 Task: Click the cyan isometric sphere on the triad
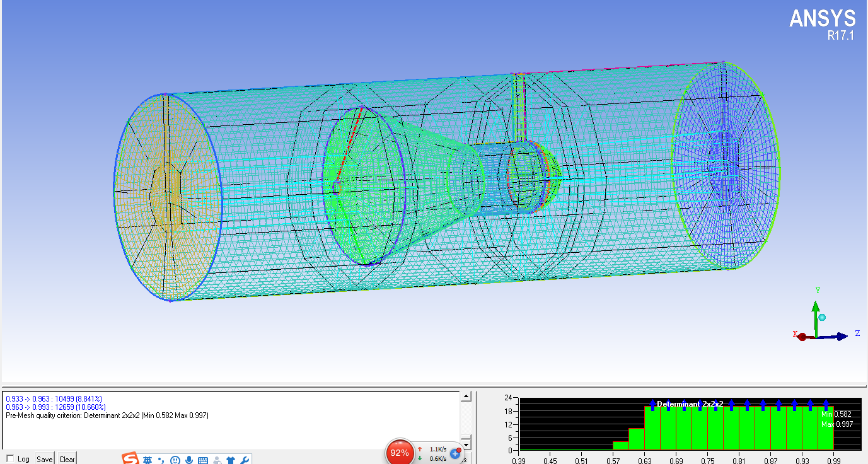822,317
